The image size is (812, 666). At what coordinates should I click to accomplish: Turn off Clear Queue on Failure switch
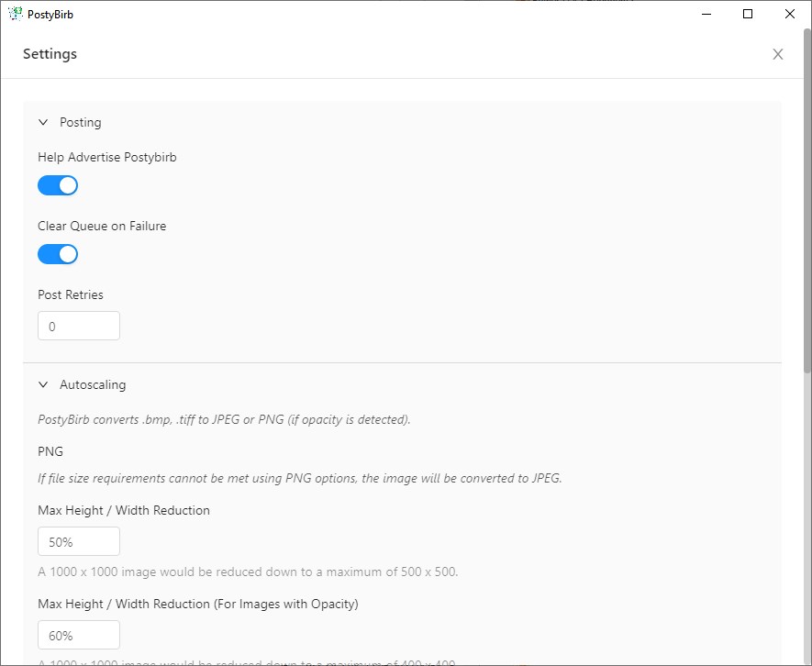58,254
